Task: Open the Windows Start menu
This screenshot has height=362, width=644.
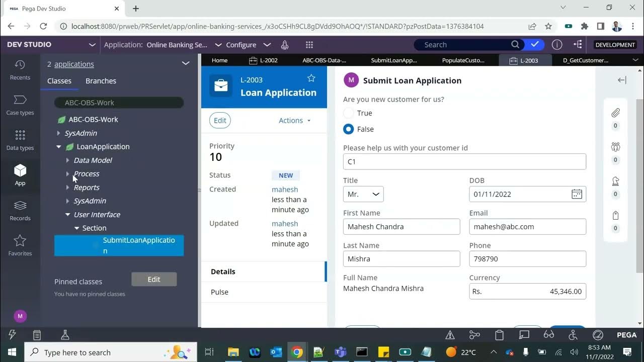Action: [12, 352]
